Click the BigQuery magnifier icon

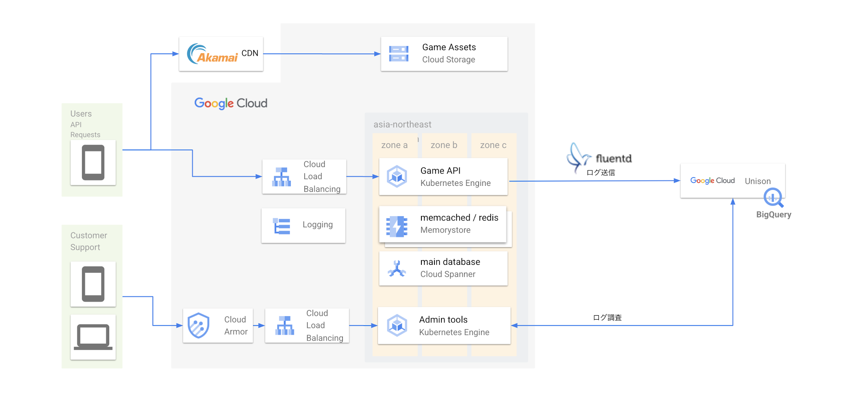tap(774, 198)
